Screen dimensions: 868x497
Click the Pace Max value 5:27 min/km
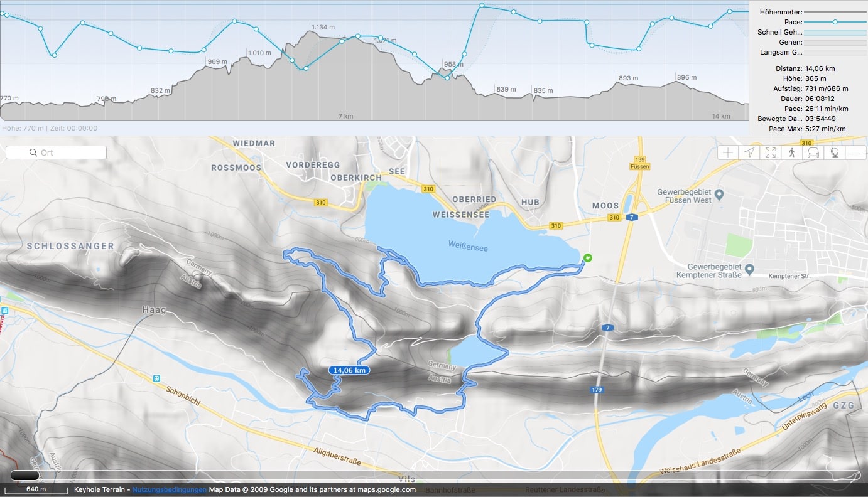825,129
